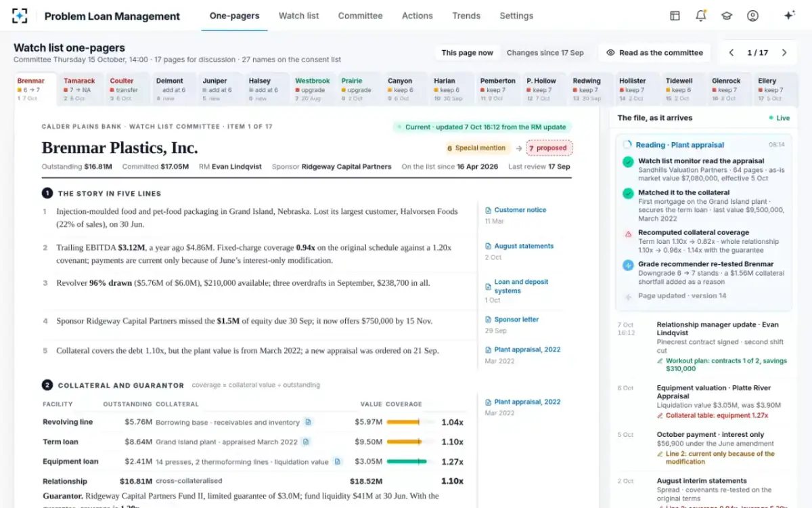
Task: Select 'Changes since 17 Sep' view
Action: point(545,53)
